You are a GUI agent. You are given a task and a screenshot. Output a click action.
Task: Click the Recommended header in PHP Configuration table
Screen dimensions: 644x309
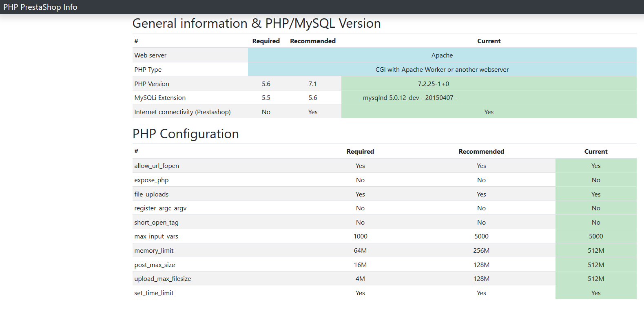[x=481, y=152]
